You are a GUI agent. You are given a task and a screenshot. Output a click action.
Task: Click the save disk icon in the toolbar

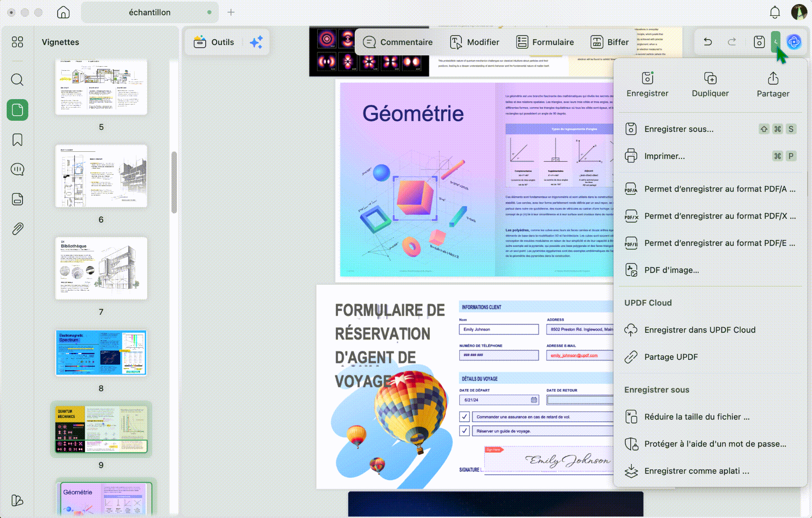coord(759,42)
